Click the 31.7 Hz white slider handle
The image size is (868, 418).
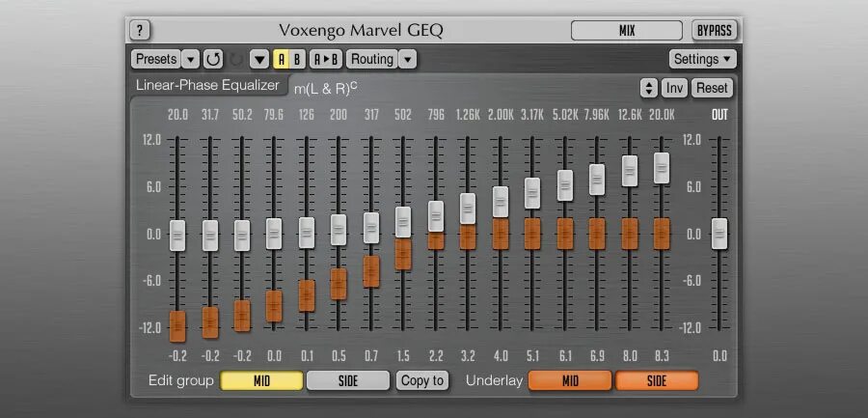(x=210, y=236)
